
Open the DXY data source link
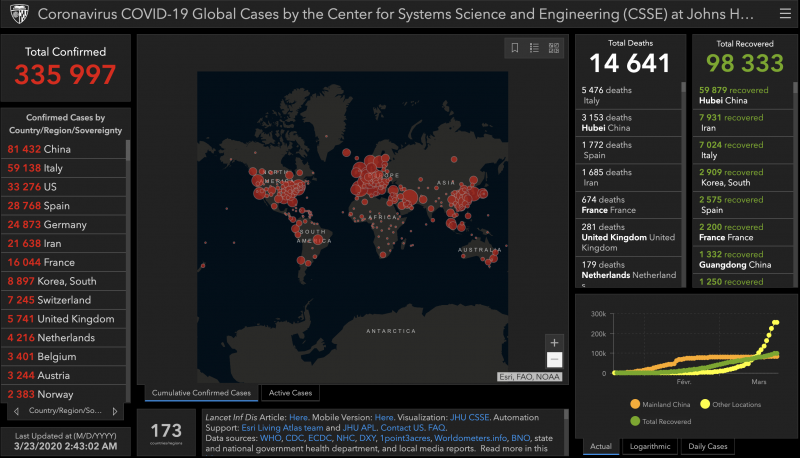point(367,438)
